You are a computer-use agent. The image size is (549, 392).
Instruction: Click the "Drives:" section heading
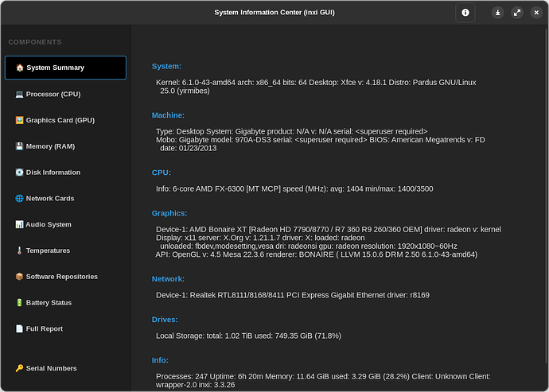[x=165, y=320]
